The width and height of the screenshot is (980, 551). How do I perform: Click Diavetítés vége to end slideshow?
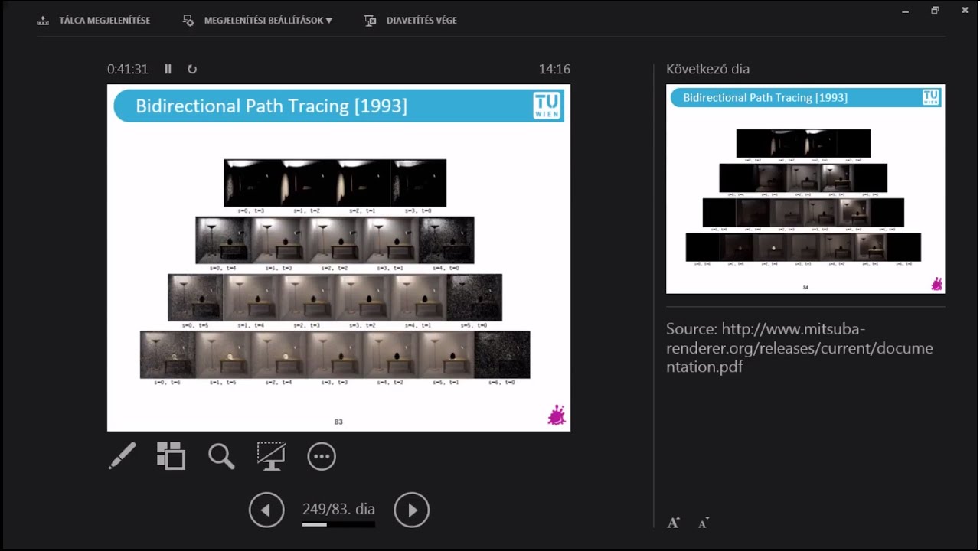click(x=411, y=21)
